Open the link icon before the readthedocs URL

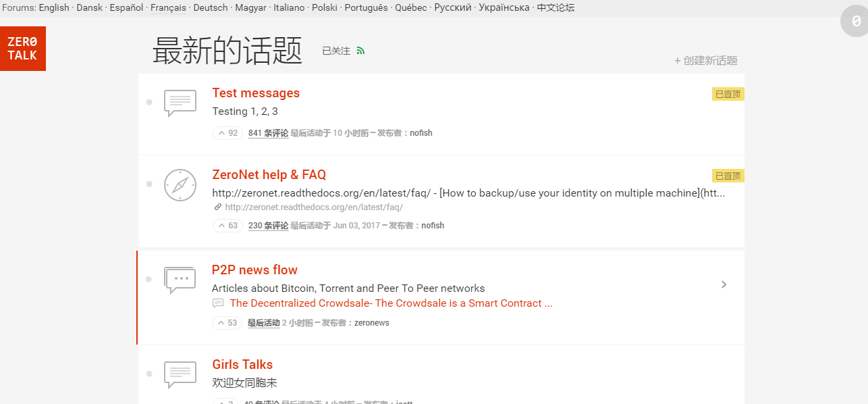point(217,207)
